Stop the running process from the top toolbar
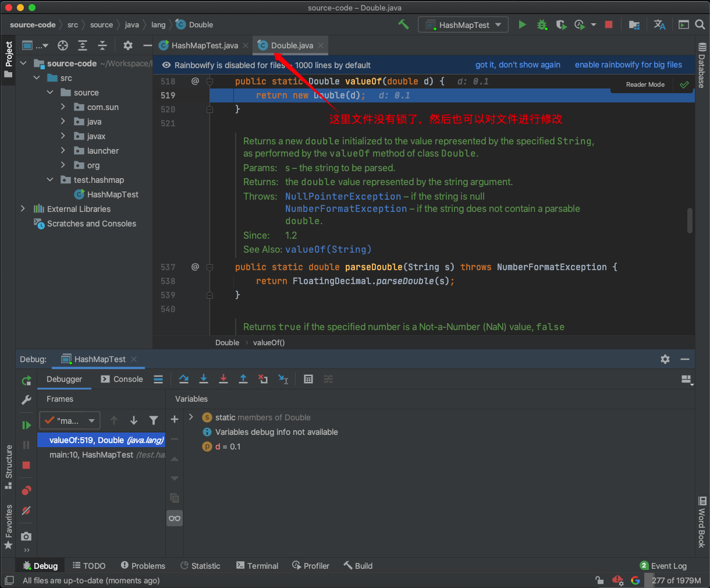 pyautogui.click(x=609, y=24)
